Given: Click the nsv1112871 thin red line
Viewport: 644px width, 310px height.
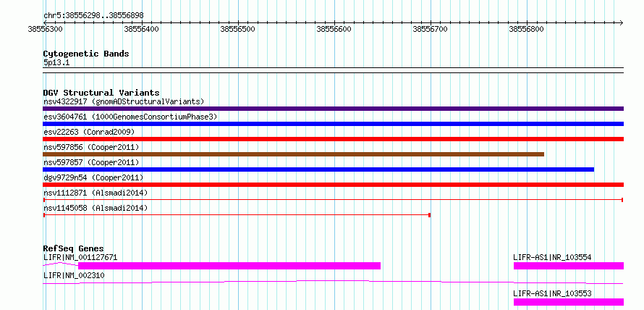Looking at the screenshot, I should pos(333,200).
